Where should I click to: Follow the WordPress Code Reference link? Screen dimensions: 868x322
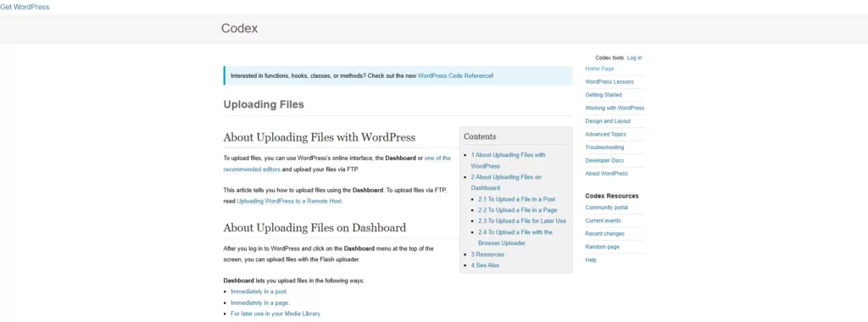pos(454,75)
